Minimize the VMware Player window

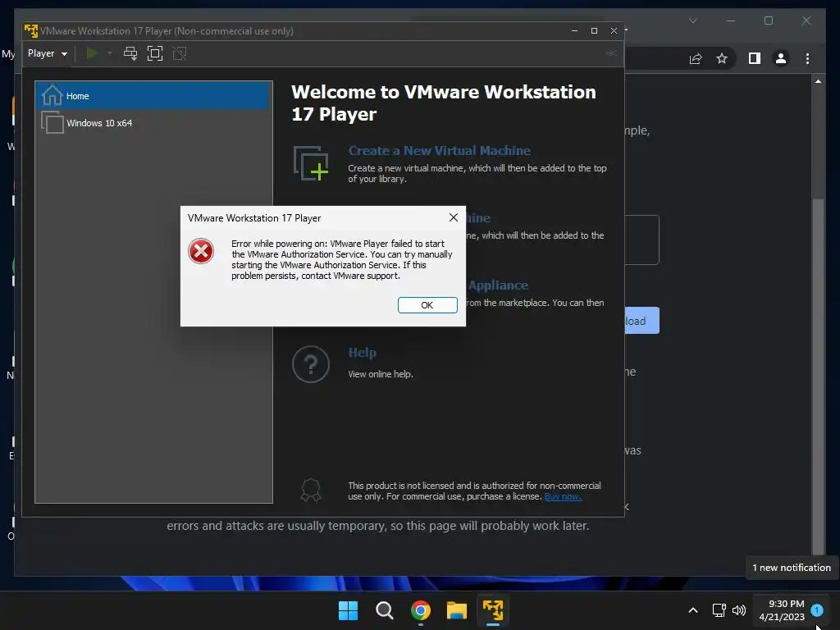coord(574,30)
